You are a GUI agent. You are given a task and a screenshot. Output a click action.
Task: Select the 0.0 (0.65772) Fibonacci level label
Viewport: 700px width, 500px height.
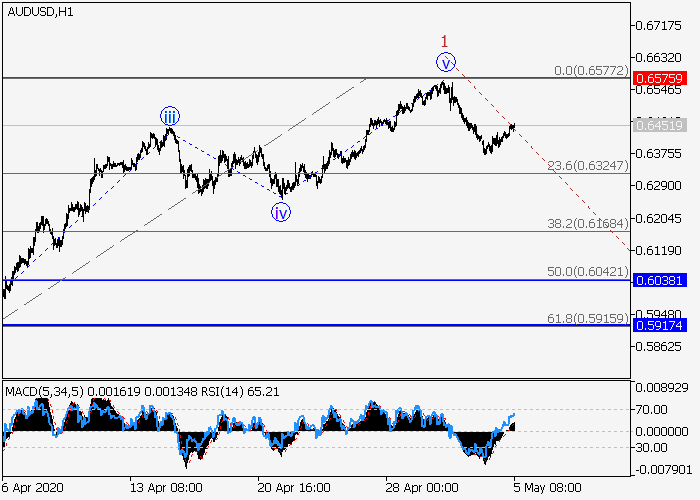591,72
